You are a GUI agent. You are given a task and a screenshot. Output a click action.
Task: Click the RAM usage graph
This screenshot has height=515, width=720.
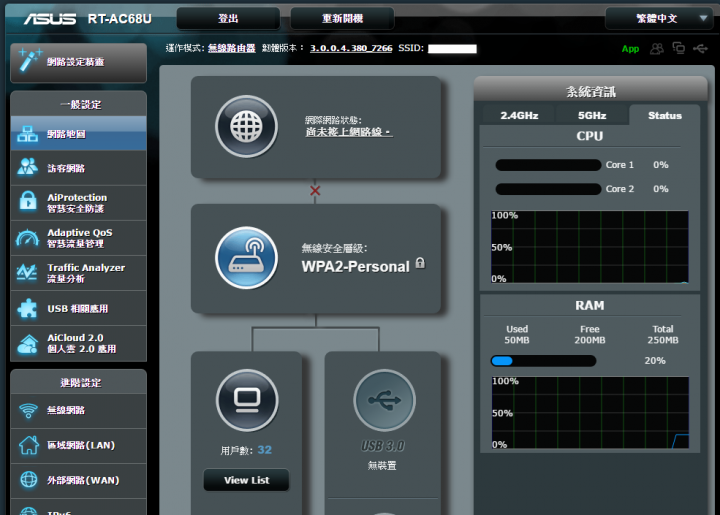pyautogui.click(x=590, y=412)
